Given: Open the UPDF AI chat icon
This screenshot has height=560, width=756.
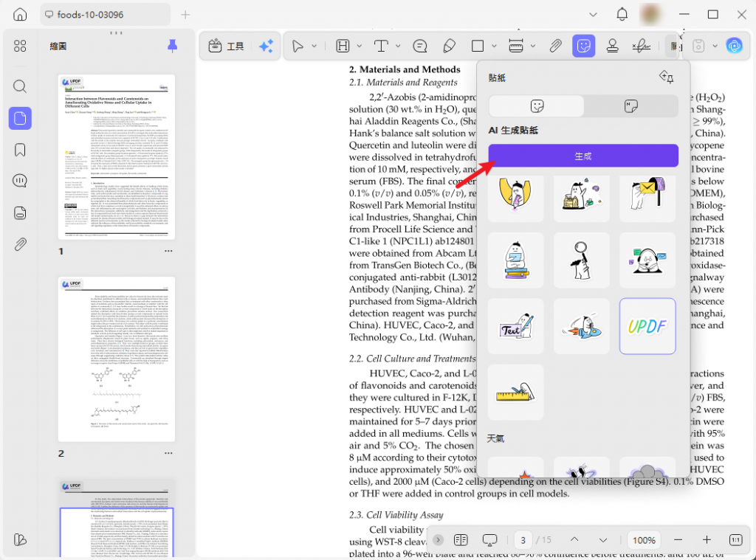Looking at the screenshot, I should (x=735, y=46).
